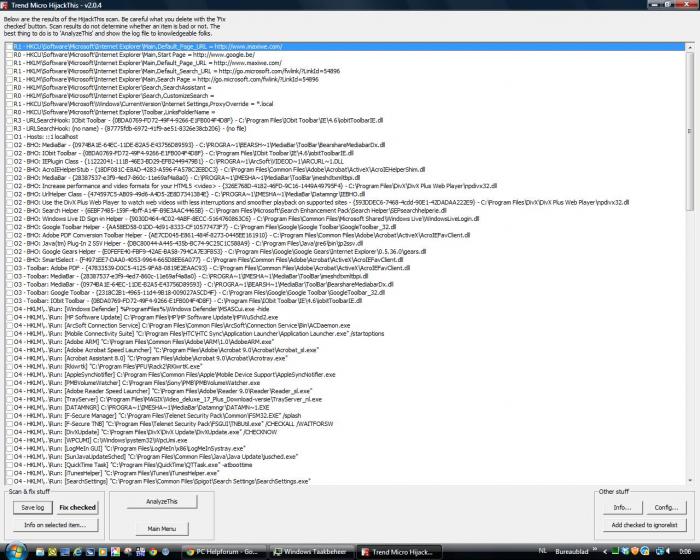
Task: Check the O3 Toolbar Google Toolbar entry
Action: click(x=9, y=293)
